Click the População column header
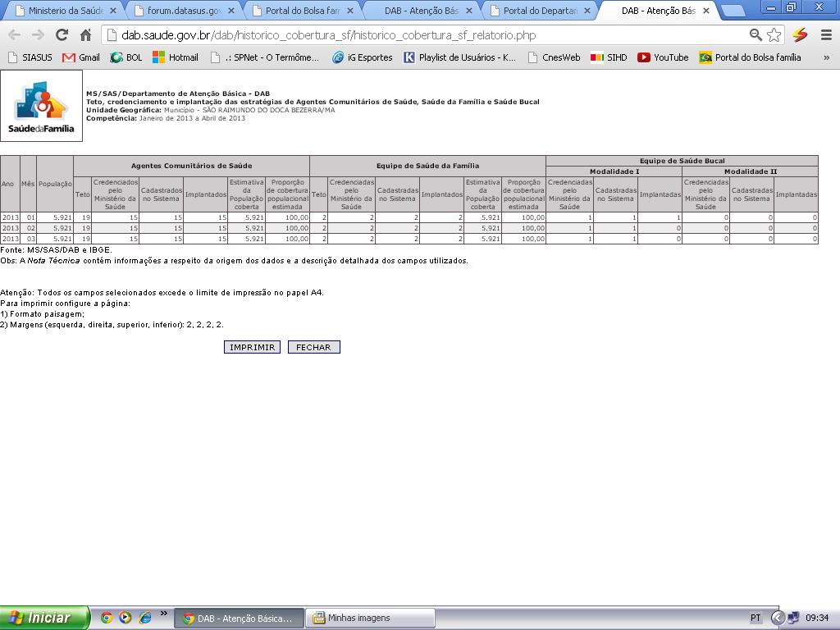The image size is (840, 630). coord(55,184)
